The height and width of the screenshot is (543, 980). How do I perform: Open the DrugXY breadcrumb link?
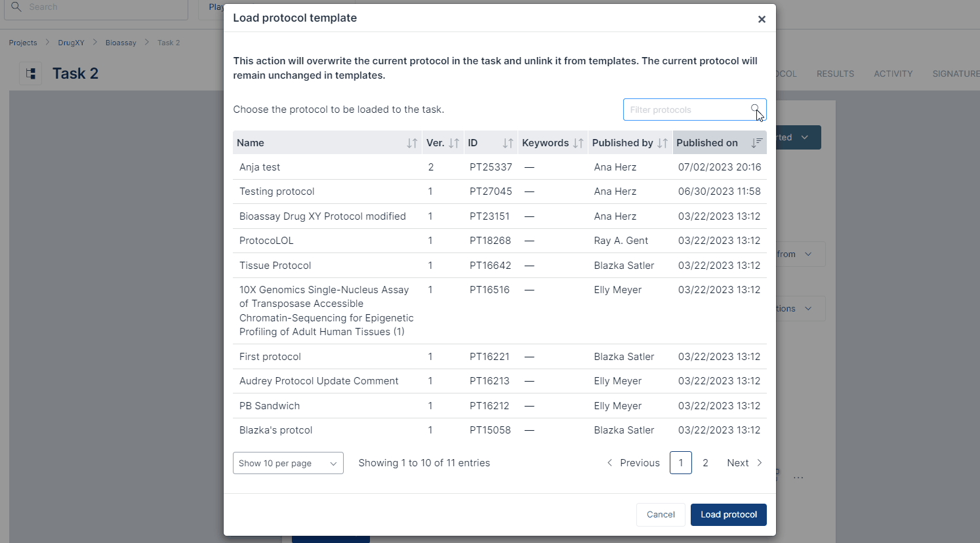(x=71, y=43)
